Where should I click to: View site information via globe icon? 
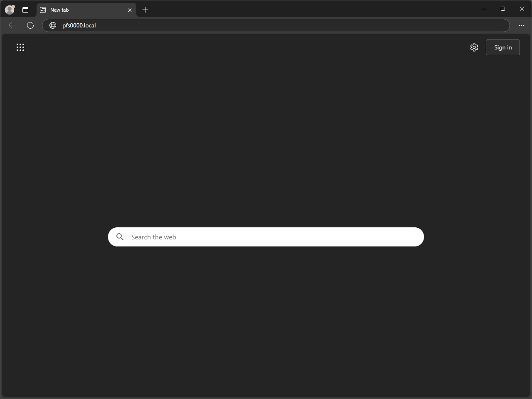(53, 25)
